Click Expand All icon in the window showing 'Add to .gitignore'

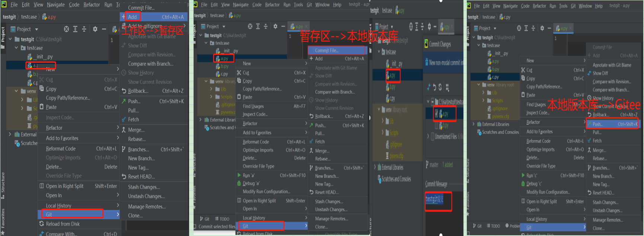[75, 29]
